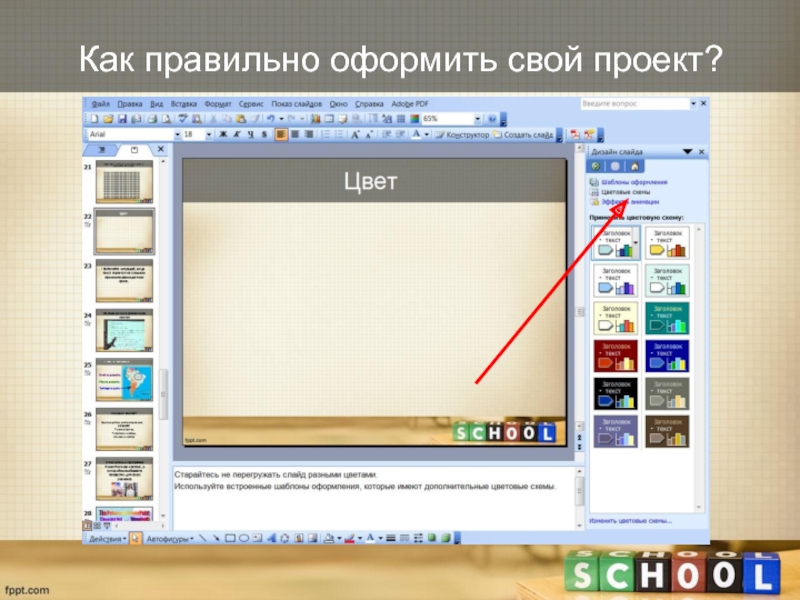Select slide 23 thumbnail
The image size is (800, 600).
click(123, 280)
